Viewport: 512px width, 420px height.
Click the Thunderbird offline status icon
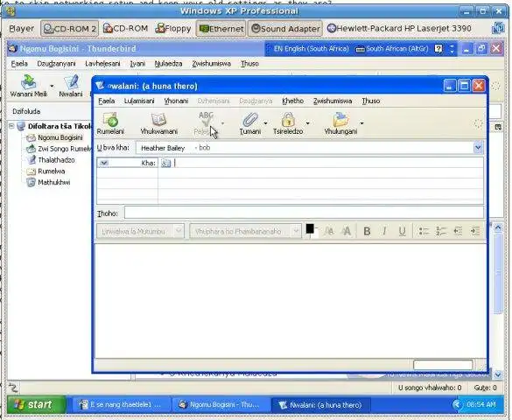tap(13, 388)
